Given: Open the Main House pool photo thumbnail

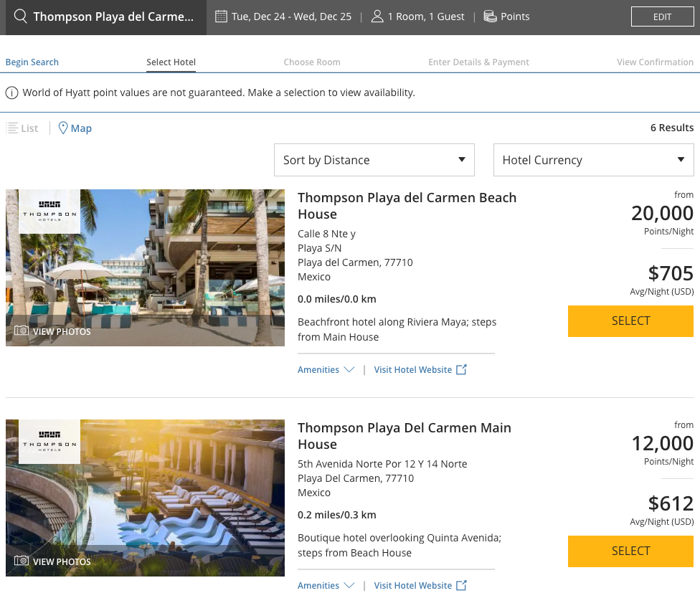Looking at the screenshot, I should pos(145,498).
